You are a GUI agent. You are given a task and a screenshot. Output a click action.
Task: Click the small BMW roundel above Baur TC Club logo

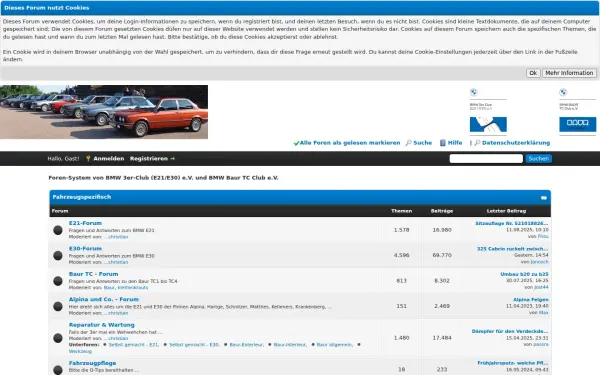[x=563, y=92]
